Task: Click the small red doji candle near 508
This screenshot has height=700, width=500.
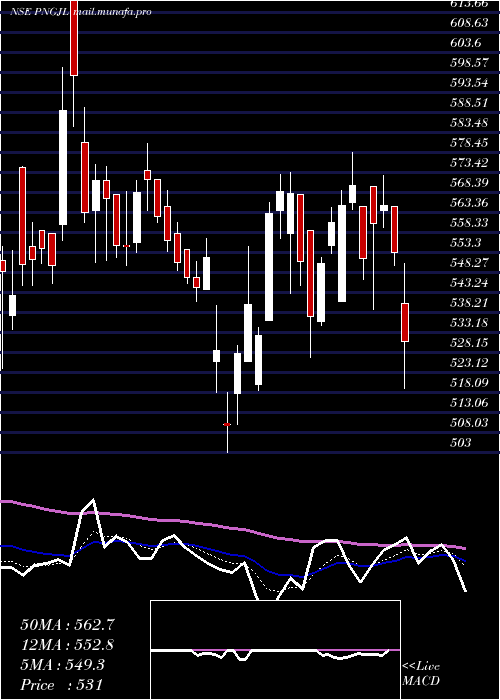Action: coord(227,425)
